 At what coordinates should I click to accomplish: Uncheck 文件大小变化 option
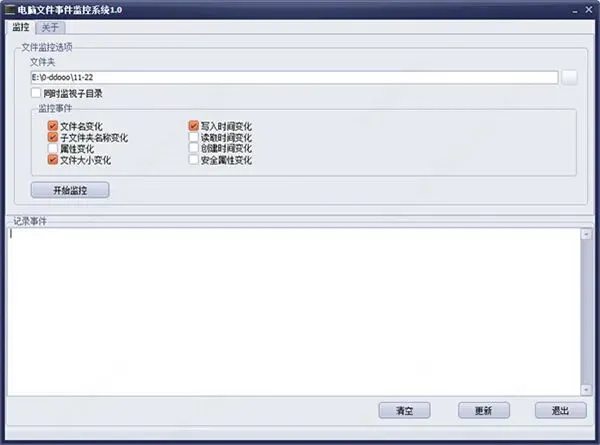tap(53, 160)
